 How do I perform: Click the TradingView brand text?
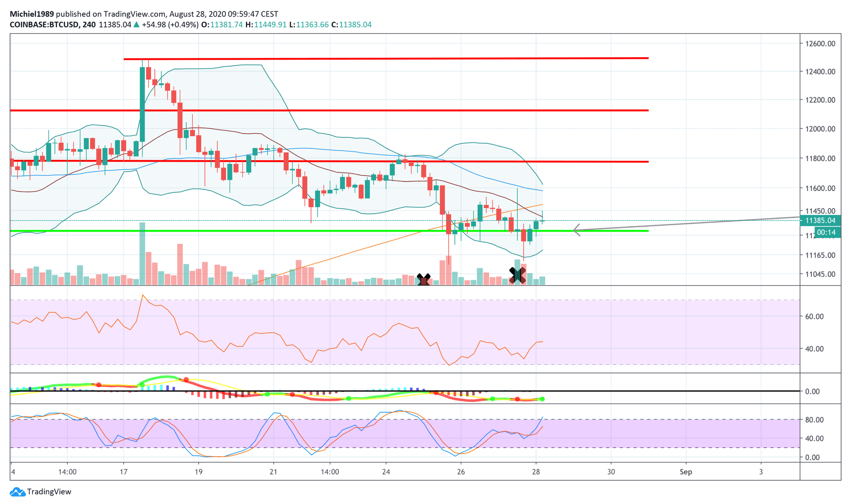49,492
